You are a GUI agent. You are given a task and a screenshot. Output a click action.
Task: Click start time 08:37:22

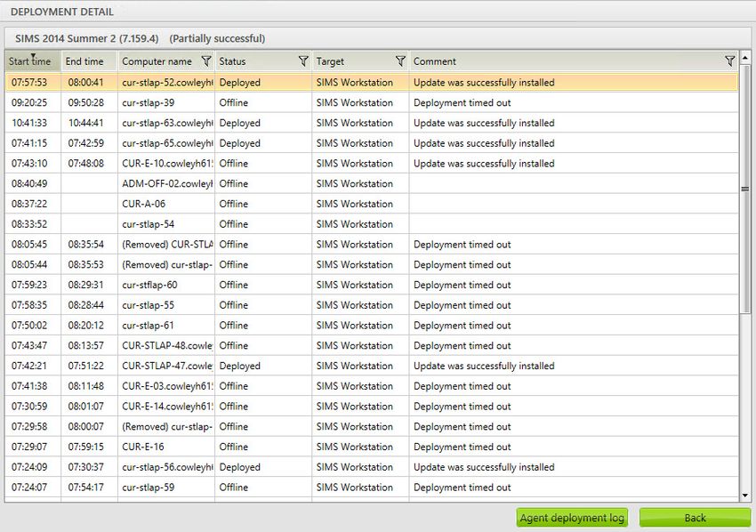[x=29, y=204]
